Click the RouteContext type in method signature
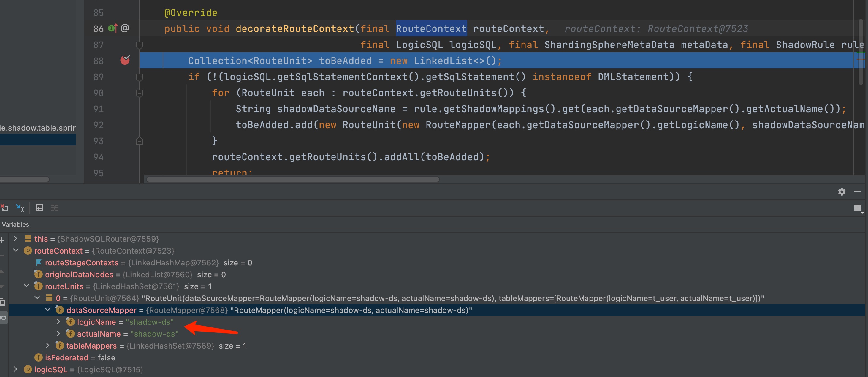 coord(431,28)
